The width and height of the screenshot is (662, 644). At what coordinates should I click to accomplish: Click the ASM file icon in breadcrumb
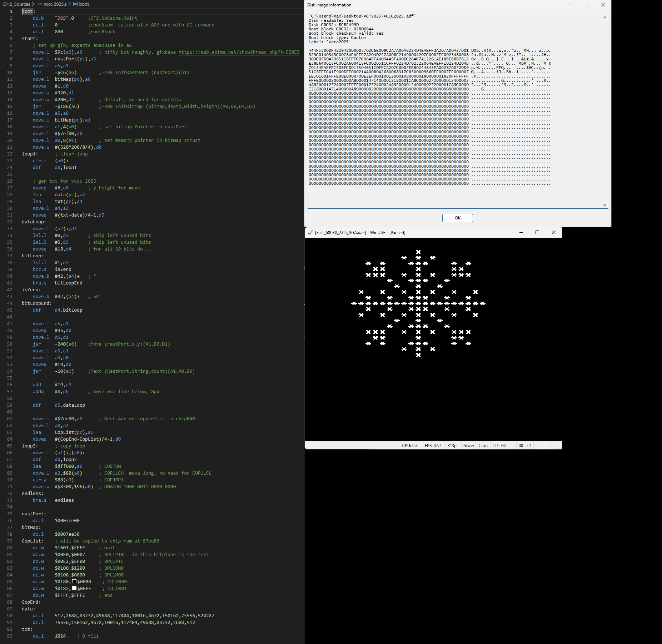pyautogui.click(x=40, y=4)
